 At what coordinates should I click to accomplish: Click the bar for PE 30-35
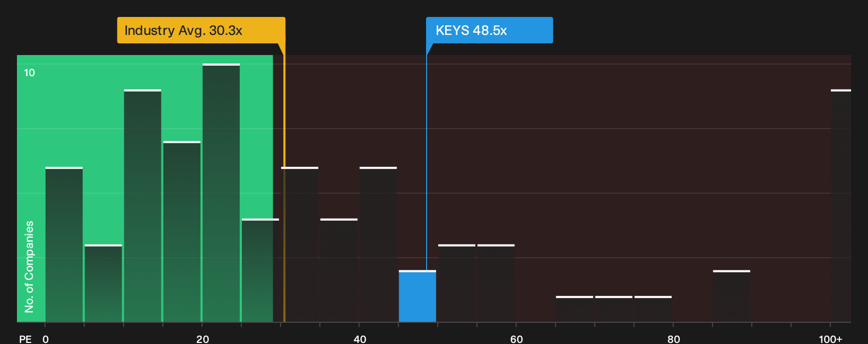[300, 245]
